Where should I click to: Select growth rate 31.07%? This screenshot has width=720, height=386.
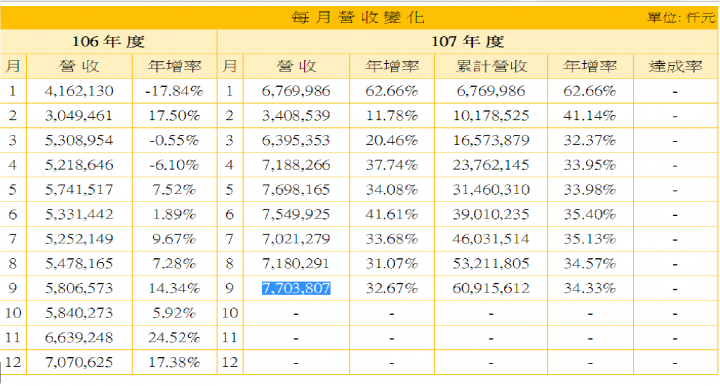click(392, 264)
